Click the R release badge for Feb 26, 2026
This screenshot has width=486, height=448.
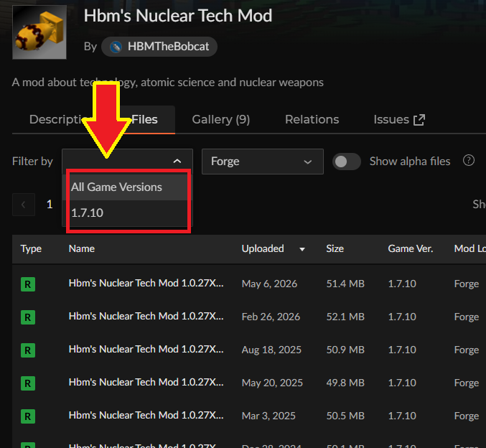pos(28,317)
